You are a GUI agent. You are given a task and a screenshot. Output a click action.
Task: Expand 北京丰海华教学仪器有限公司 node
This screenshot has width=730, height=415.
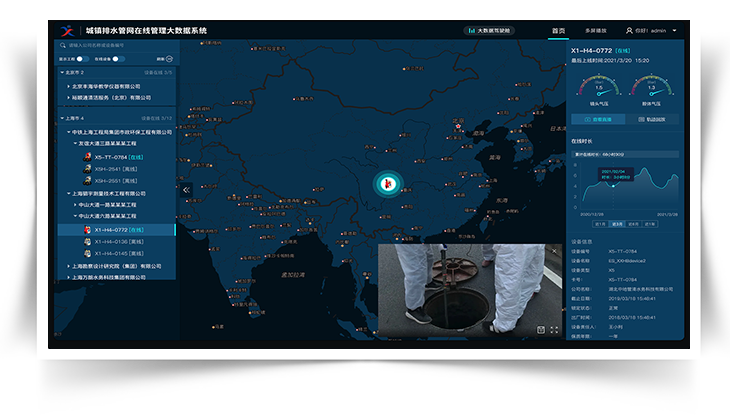pos(68,86)
